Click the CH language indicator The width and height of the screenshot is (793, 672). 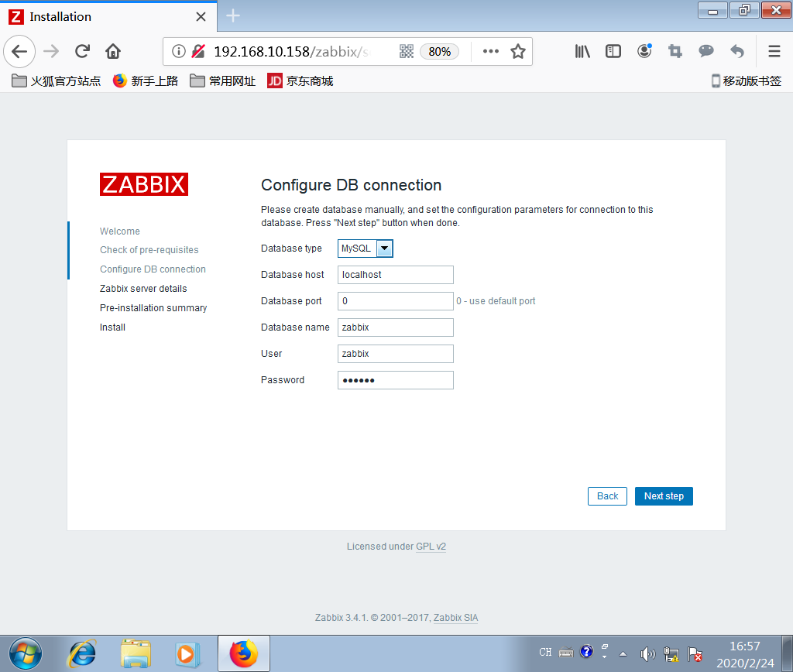545,653
